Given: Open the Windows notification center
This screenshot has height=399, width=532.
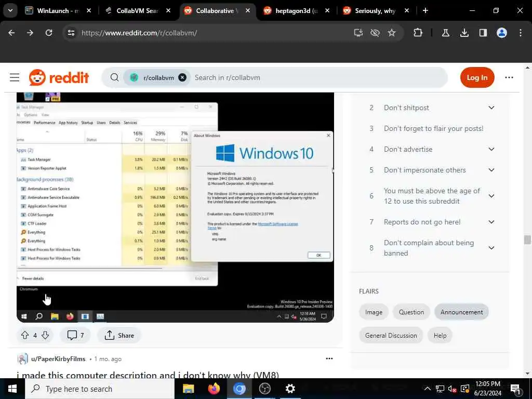Looking at the screenshot, I should tap(515, 389).
